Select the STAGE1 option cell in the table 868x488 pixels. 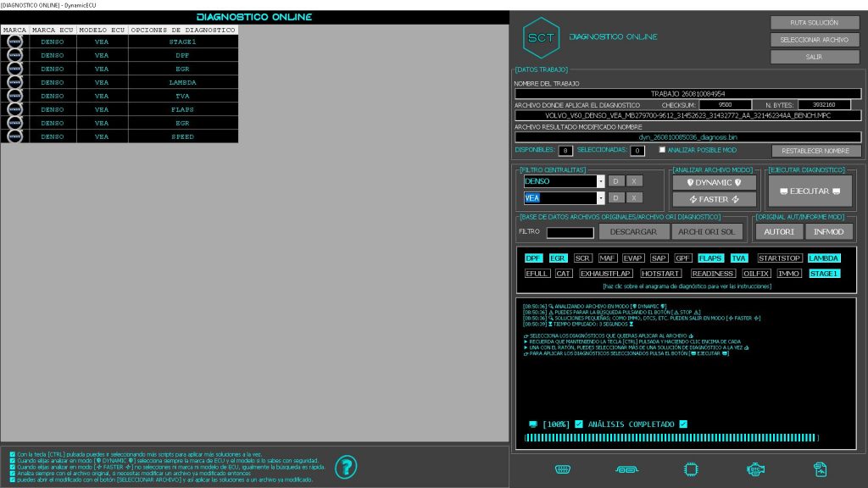[183, 42]
